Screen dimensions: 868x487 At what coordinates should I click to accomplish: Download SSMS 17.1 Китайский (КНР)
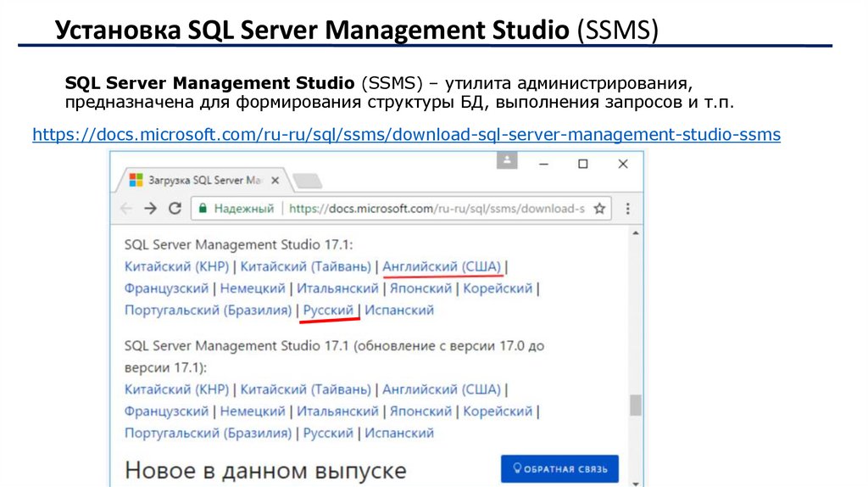(x=176, y=266)
